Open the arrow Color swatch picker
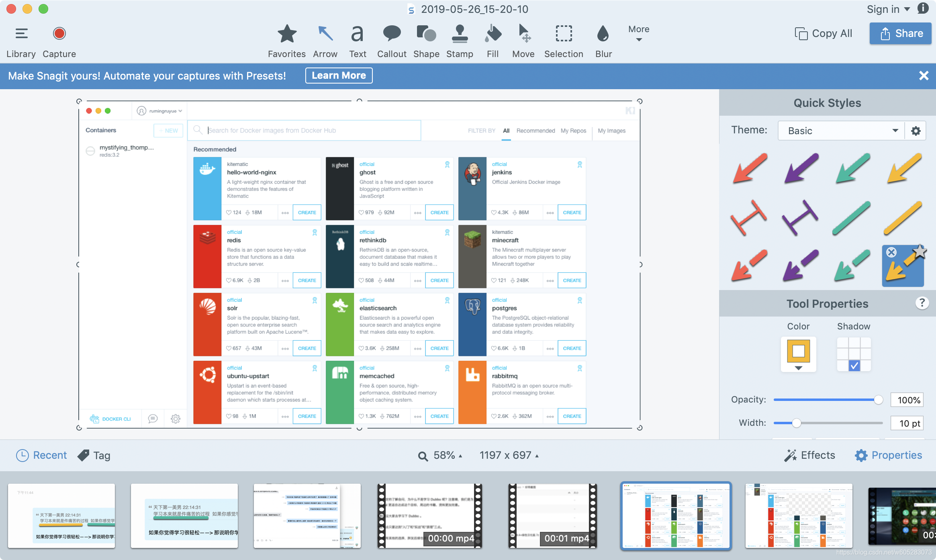 click(798, 354)
